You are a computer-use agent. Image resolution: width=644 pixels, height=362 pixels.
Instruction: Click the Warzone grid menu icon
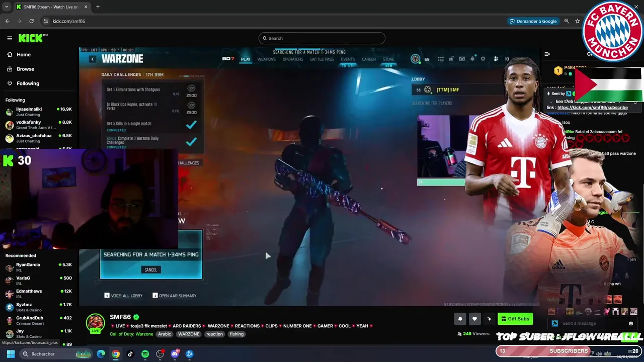tap(441, 59)
